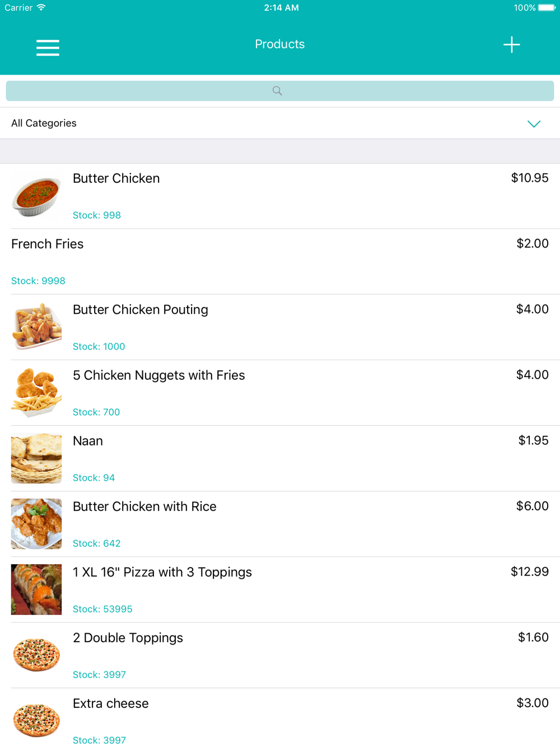Open the Naan bread thumbnail

click(36, 458)
